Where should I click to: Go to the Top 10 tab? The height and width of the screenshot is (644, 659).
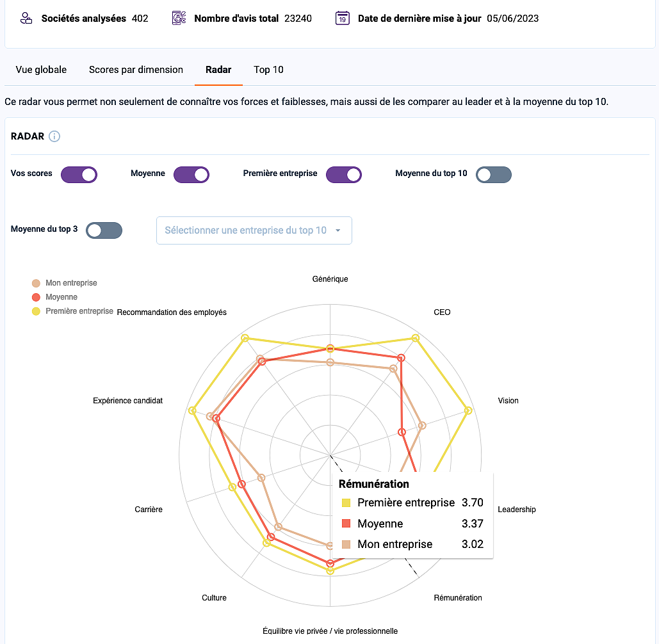[x=268, y=70]
